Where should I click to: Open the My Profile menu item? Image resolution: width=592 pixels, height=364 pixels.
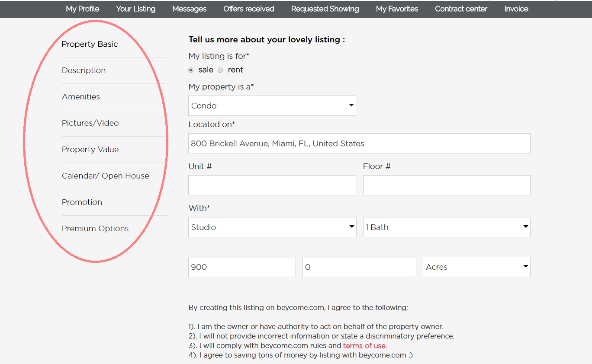(83, 9)
